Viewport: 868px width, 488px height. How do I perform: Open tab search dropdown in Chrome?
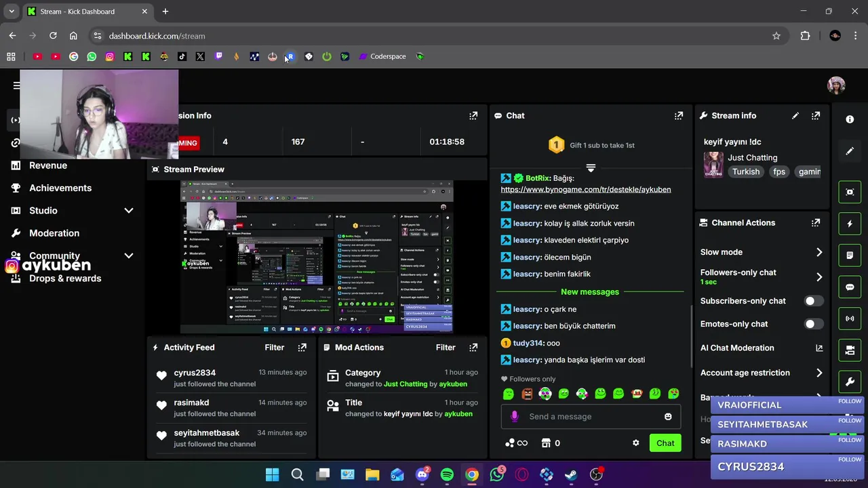12,12
